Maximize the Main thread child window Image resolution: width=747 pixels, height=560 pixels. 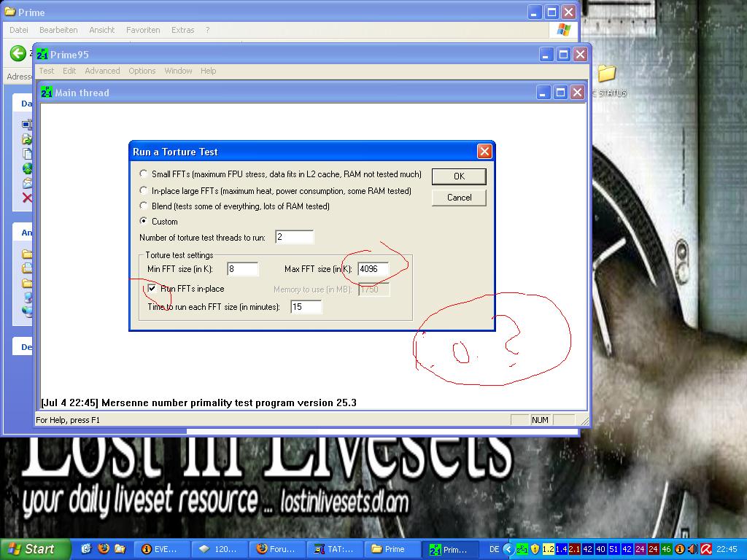[560, 93]
